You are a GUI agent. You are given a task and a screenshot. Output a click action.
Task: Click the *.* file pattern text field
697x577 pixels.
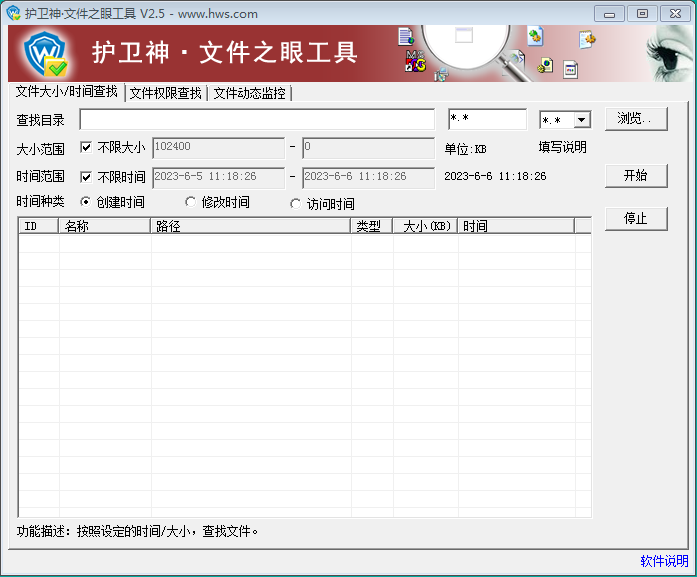[488, 119]
